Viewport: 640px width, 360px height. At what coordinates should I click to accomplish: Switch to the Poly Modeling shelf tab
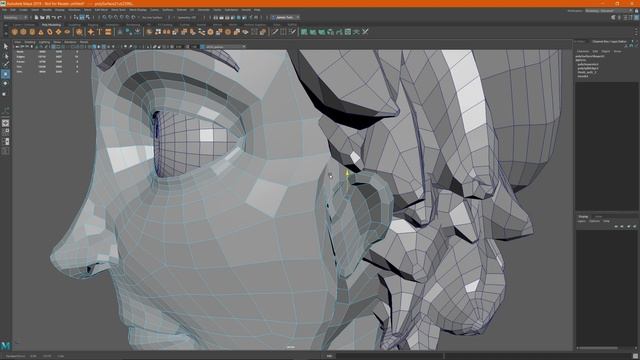51,25
